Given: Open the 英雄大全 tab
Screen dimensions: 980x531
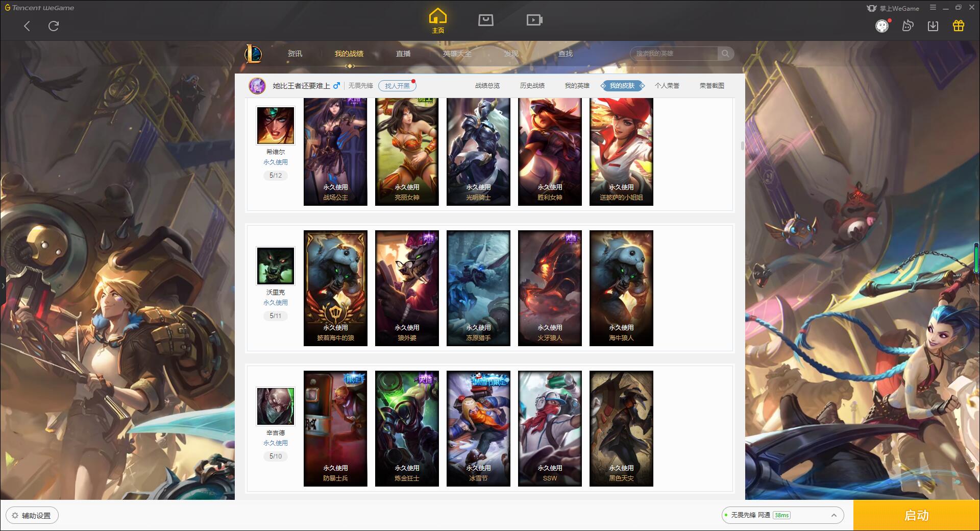Looking at the screenshot, I should coord(457,54).
